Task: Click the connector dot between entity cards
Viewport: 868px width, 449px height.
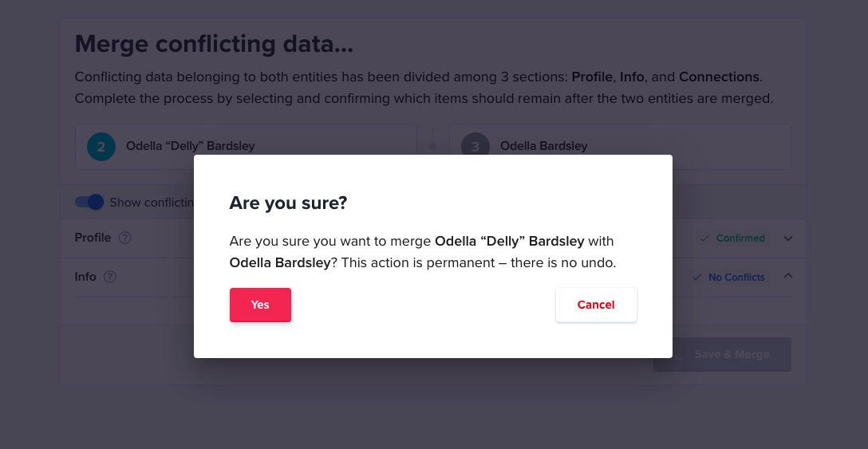Action: click(x=432, y=147)
